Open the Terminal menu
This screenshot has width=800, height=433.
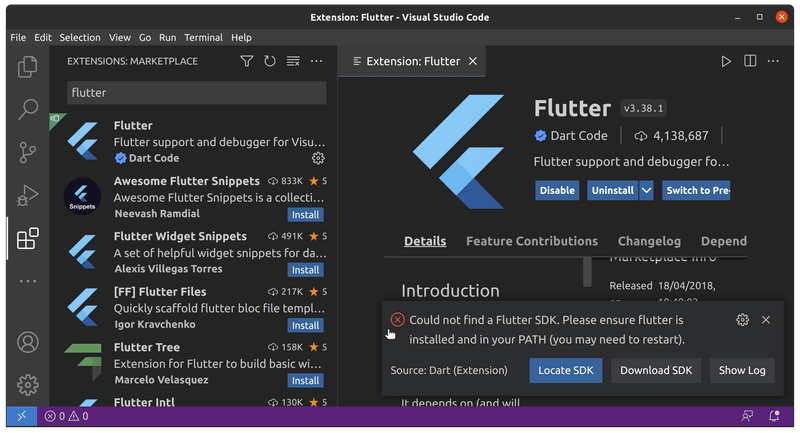pyautogui.click(x=203, y=37)
